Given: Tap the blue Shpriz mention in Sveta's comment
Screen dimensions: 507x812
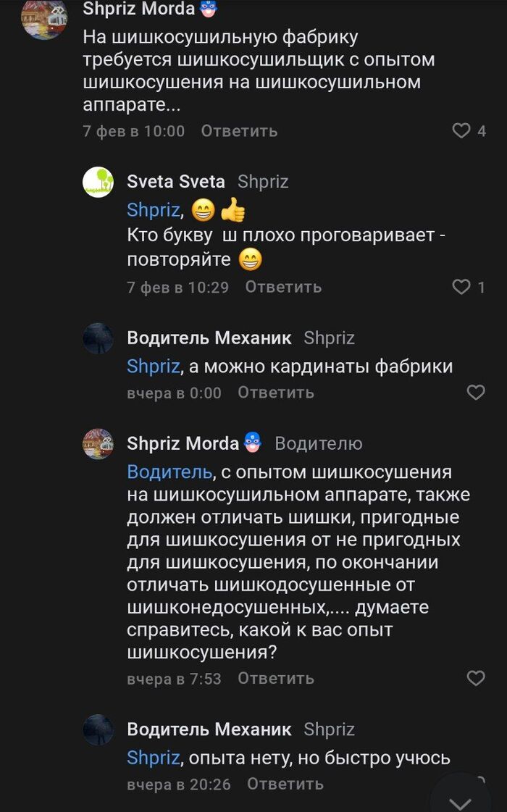Looking at the screenshot, I should [x=152, y=210].
